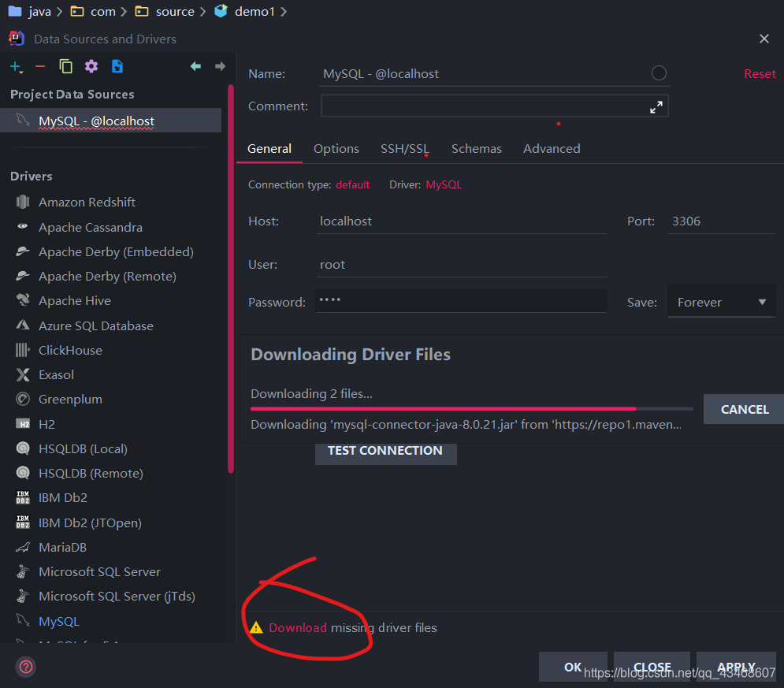
Task: Click the sidebar vertical scrollbar
Action: click(x=231, y=278)
